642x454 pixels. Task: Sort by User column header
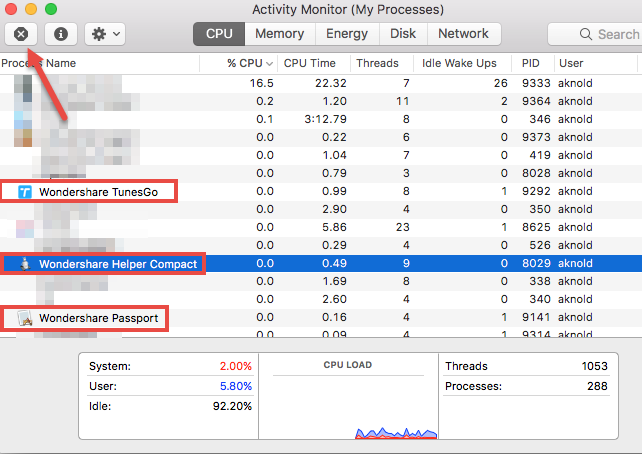pyautogui.click(x=596, y=63)
